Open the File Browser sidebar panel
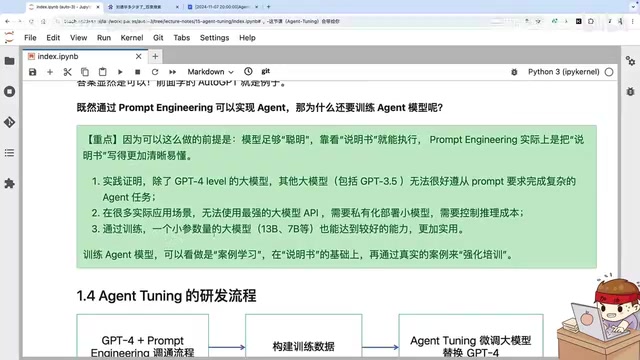 tap(9, 61)
